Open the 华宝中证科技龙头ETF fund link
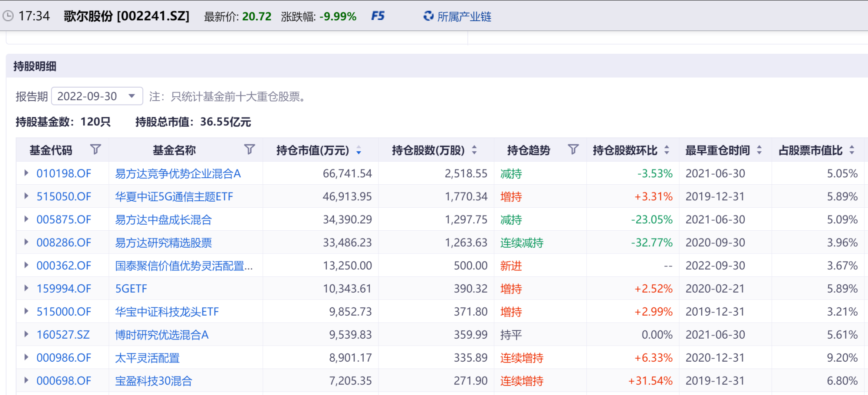The width and height of the screenshot is (868, 395). [167, 311]
